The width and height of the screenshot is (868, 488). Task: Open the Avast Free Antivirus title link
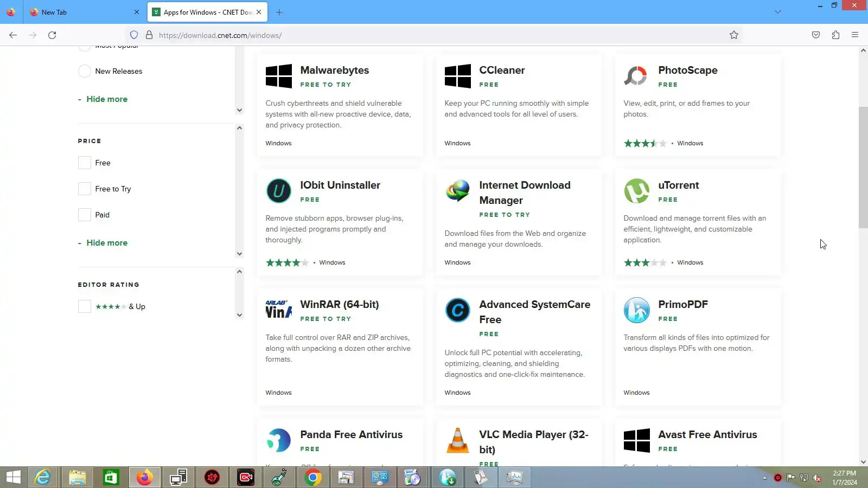pos(707,434)
